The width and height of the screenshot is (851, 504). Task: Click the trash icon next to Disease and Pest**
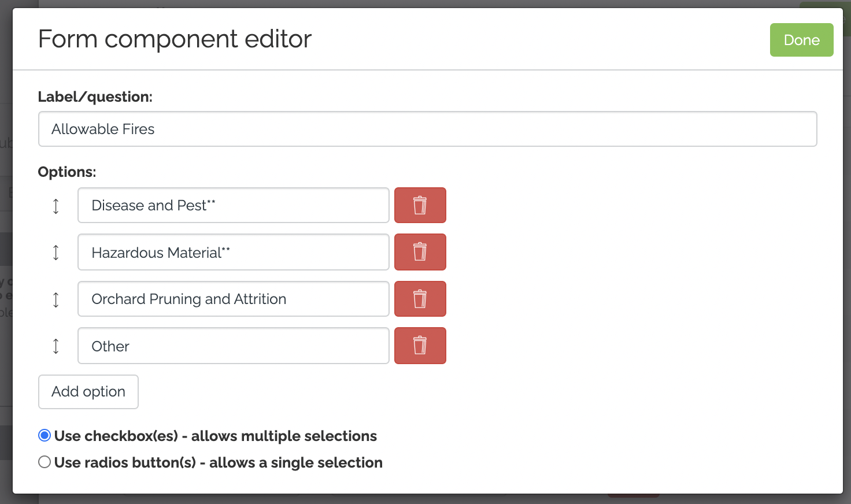click(420, 205)
